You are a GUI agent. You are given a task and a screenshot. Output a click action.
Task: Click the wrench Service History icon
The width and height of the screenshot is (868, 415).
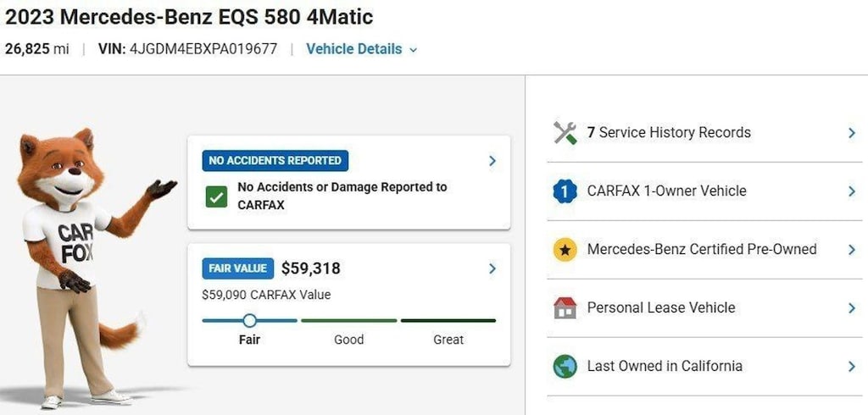pos(565,133)
